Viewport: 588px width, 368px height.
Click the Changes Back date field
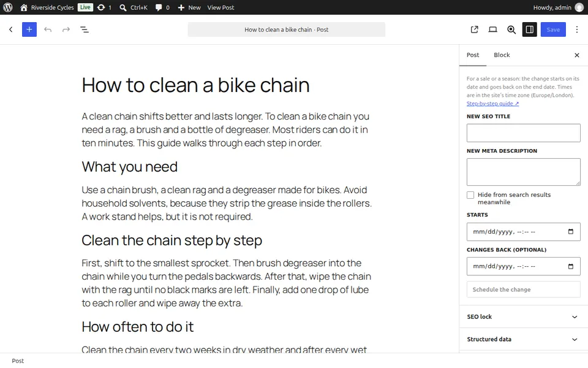click(523, 266)
